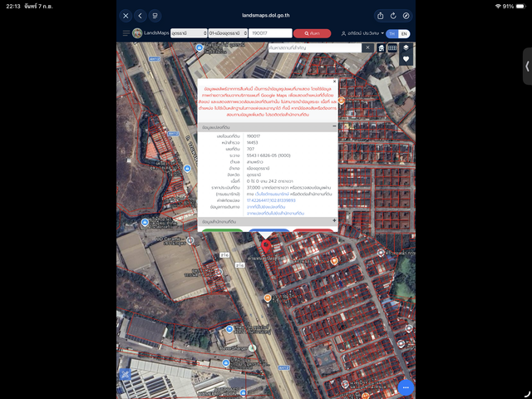
Task: Tap the landsmaps.dol.go.th address title
Action: pos(266,15)
